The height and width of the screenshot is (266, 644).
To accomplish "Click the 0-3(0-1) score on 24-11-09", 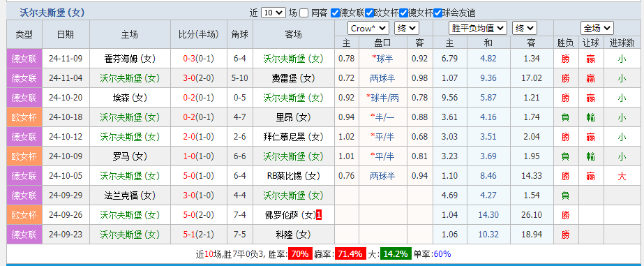I will [199, 59].
